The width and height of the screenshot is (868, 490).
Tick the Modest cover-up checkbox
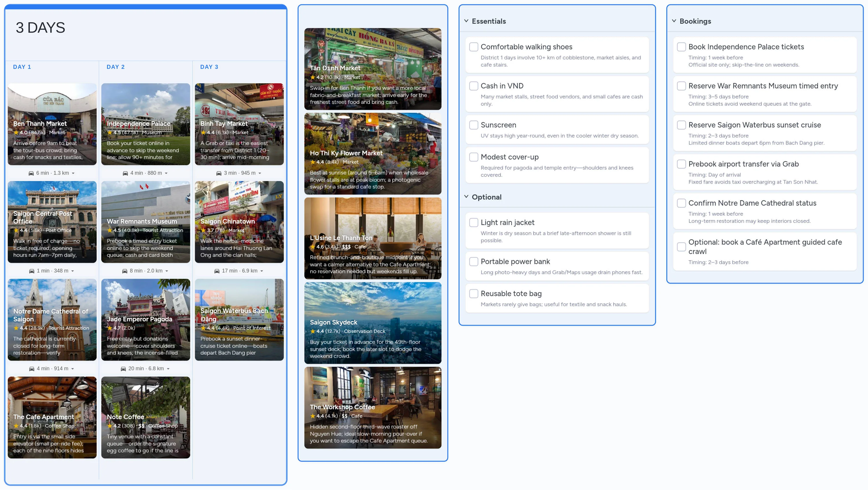pos(474,157)
